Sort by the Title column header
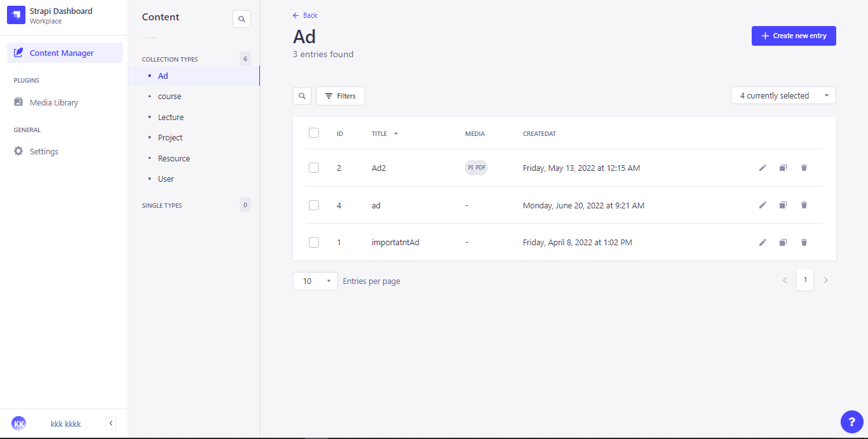This screenshot has width=868, height=439. tap(379, 134)
